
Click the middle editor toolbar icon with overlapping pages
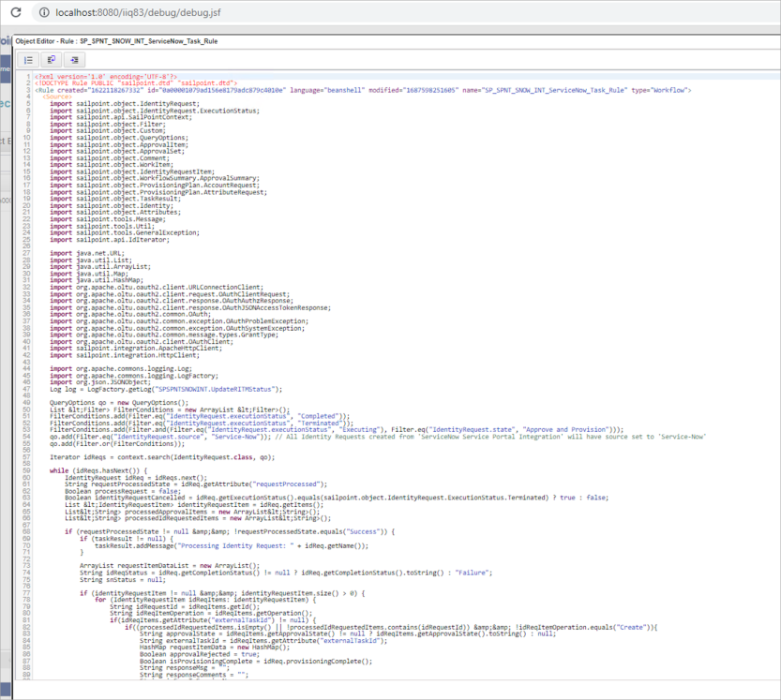click(x=52, y=59)
